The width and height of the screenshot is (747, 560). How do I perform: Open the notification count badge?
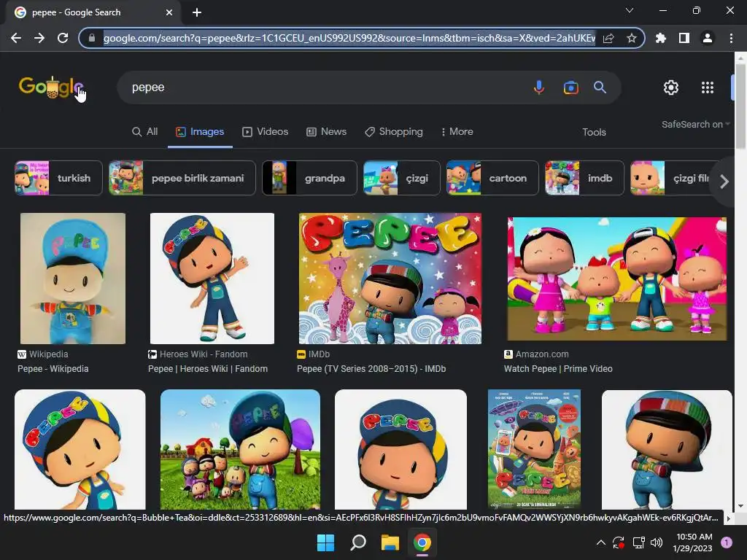pos(727,542)
